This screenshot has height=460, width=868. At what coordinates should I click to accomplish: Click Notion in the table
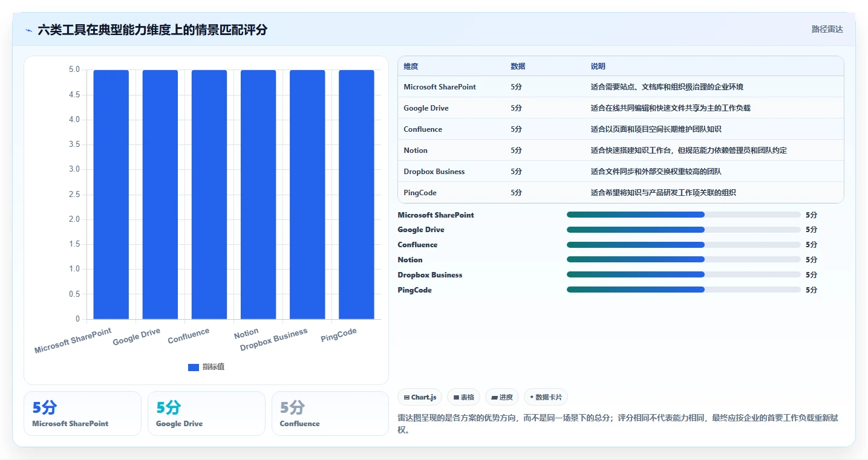[416, 151]
